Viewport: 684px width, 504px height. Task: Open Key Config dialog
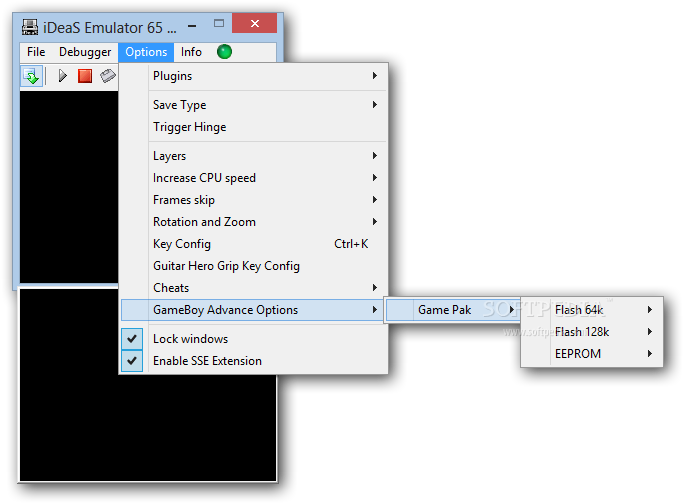(253, 244)
